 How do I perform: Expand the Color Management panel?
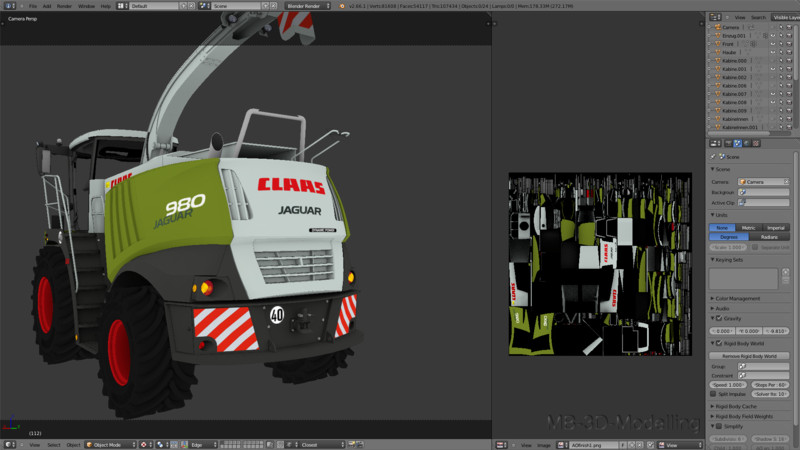737,298
